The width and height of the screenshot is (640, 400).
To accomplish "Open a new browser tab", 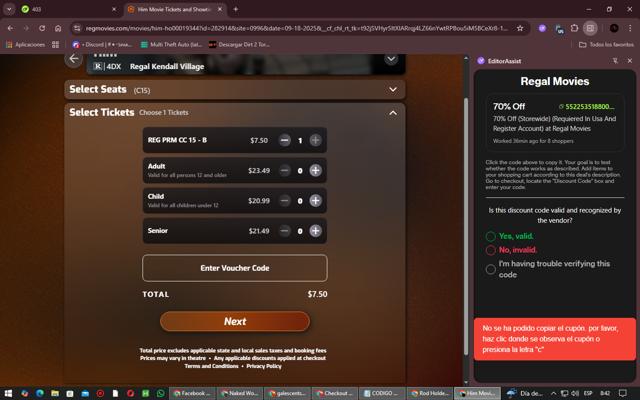I will (x=236, y=9).
